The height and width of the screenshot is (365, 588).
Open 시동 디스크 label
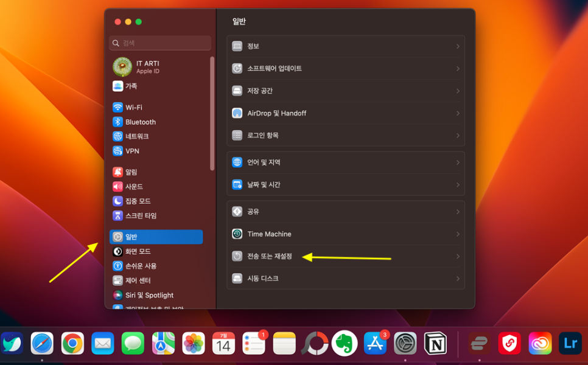263,279
